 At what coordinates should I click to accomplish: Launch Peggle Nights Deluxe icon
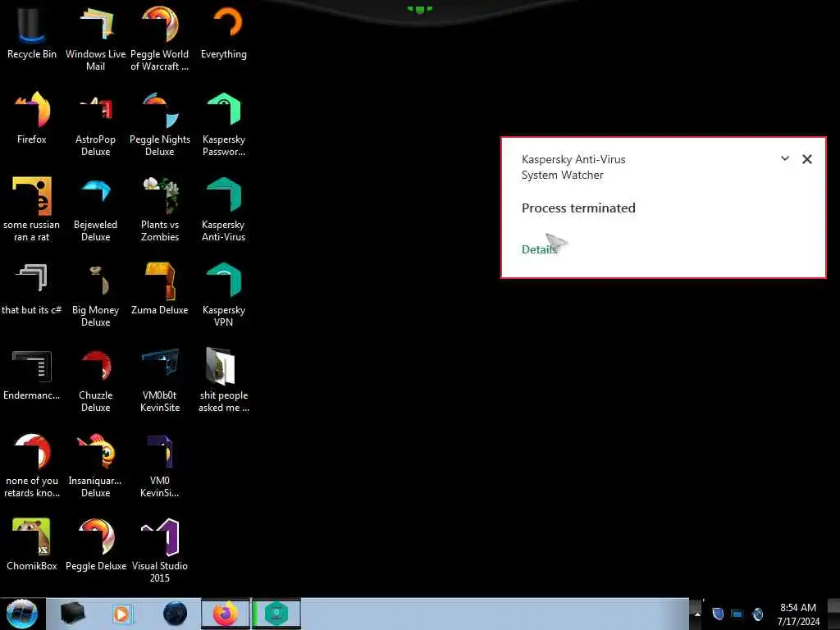tap(160, 125)
